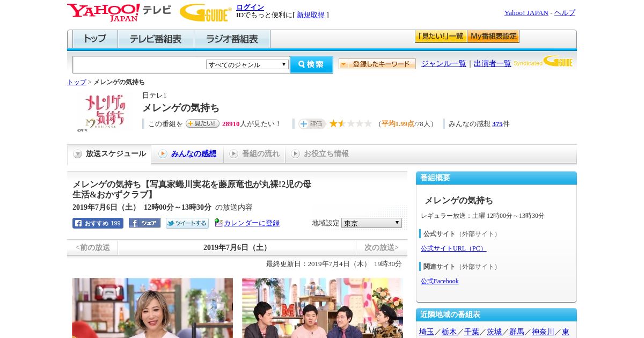Focus the keyword search input field
This screenshot has width=644, height=338.
tap(139, 64)
